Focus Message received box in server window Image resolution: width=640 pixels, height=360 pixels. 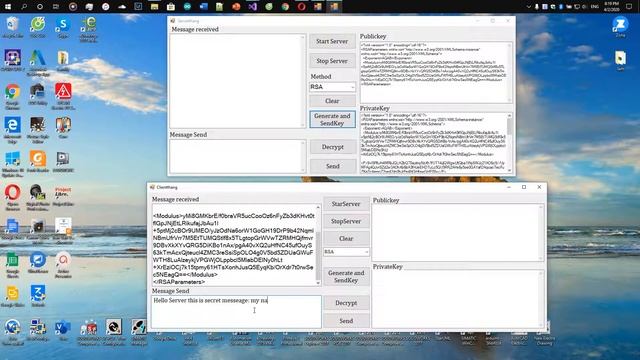pyautogui.click(x=238, y=81)
